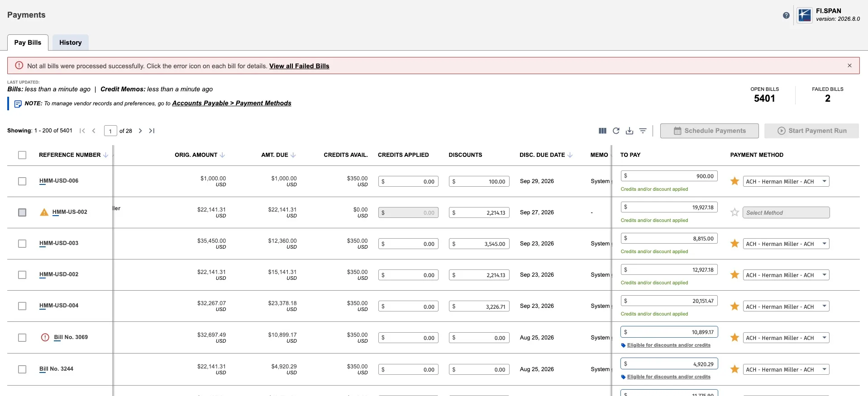
Task: Check the select-all bills checkbox
Action: pos(22,155)
